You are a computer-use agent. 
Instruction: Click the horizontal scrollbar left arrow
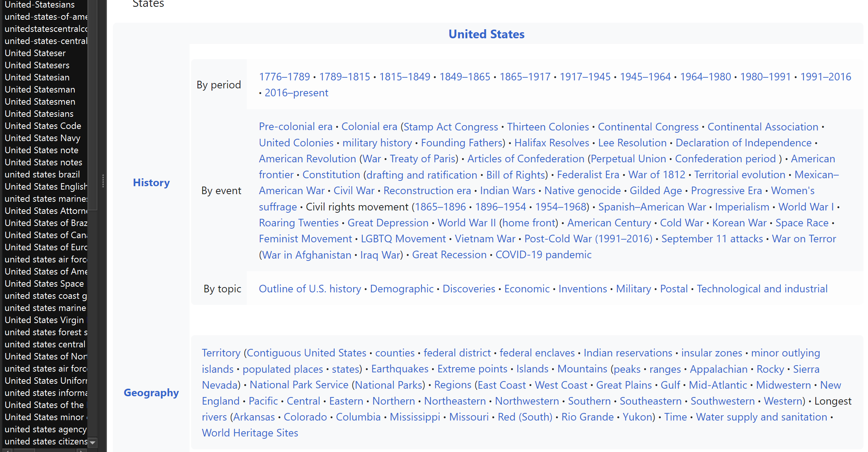coord(6,450)
